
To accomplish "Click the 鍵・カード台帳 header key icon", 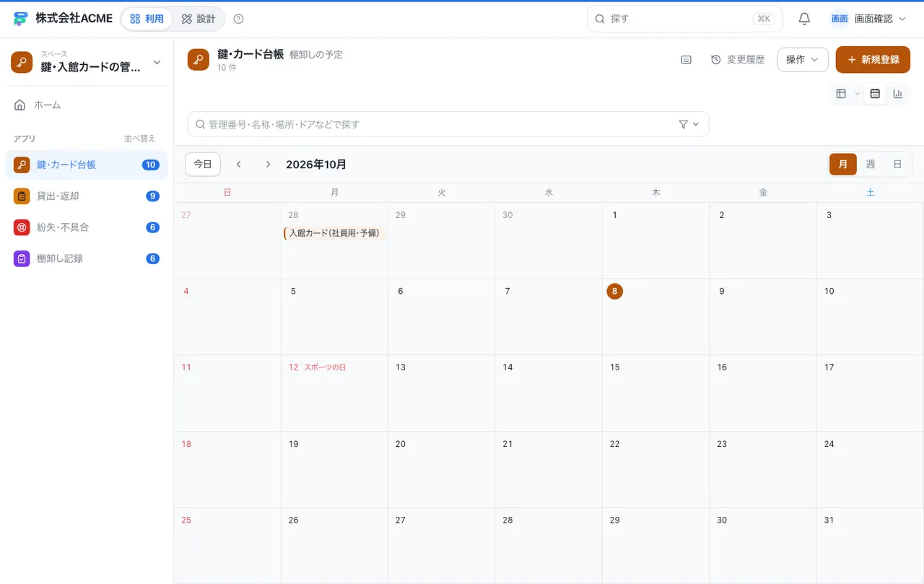I will (x=199, y=60).
